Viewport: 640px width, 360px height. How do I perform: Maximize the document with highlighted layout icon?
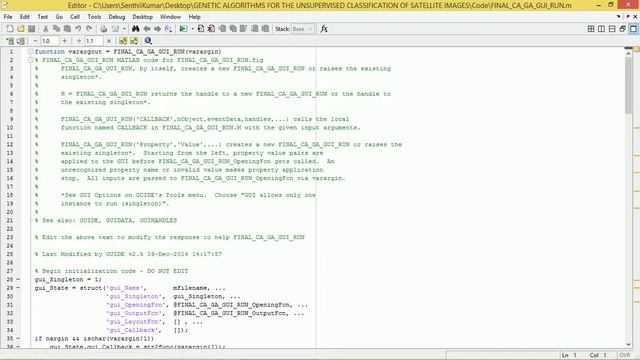point(633,29)
